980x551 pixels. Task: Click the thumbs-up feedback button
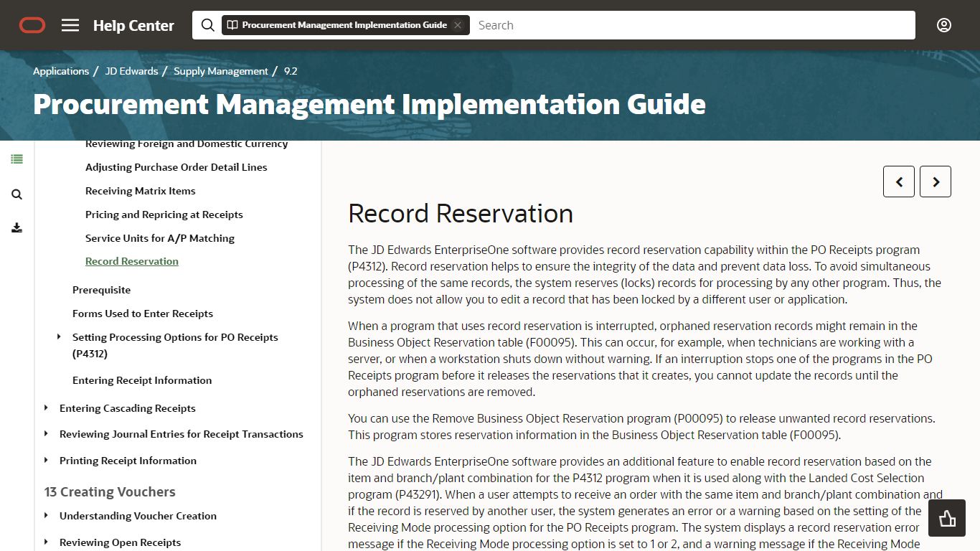pyautogui.click(x=947, y=518)
